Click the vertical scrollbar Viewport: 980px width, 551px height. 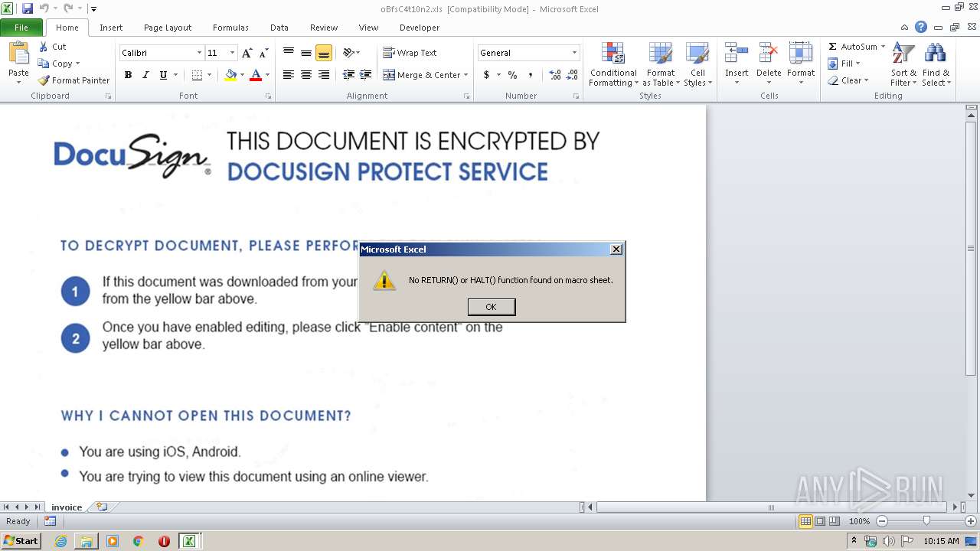tap(971, 248)
